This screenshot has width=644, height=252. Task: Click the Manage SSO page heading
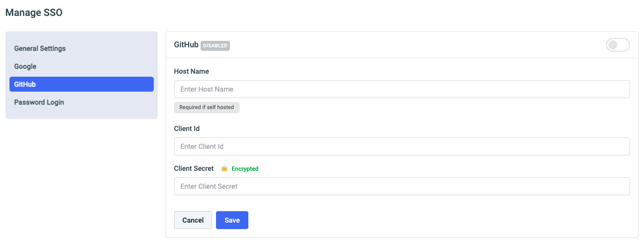coord(34,12)
